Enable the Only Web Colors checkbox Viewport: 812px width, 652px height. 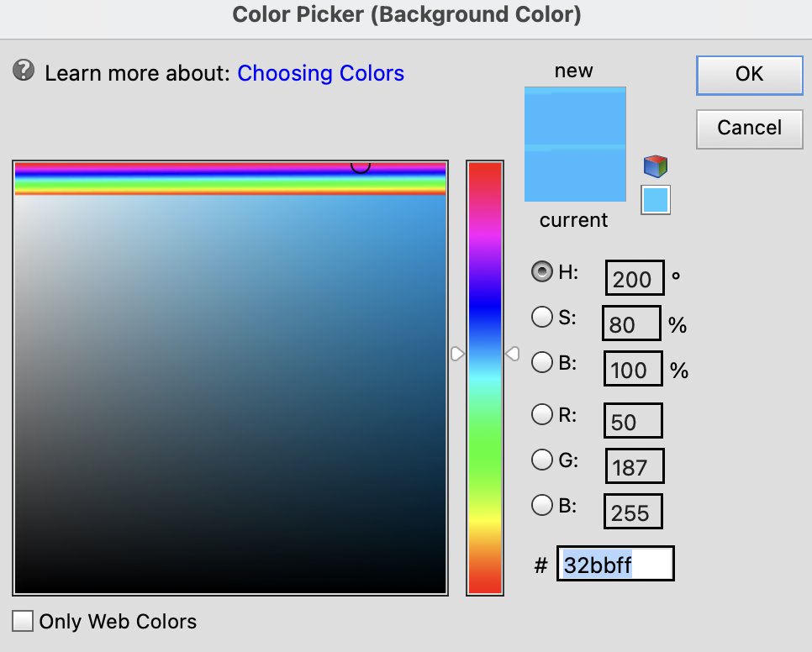[24, 621]
